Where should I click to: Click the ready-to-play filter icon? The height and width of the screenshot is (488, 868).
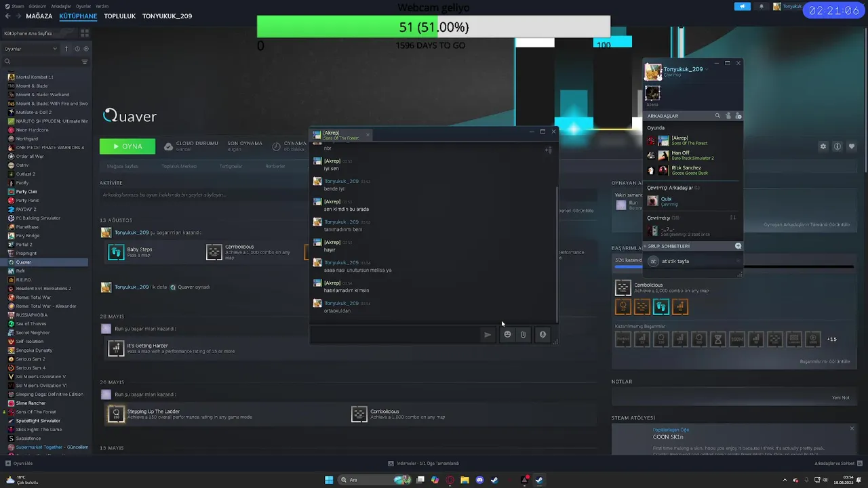point(86,49)
